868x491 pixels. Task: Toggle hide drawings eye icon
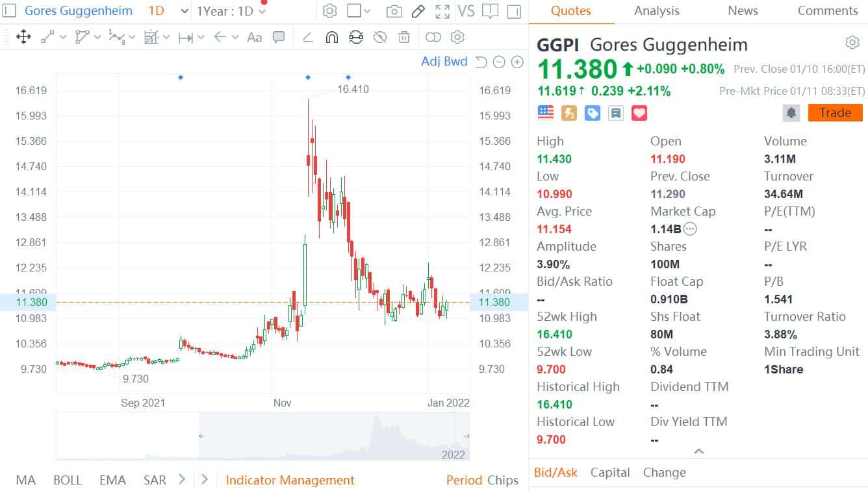(x=380, y=37)
